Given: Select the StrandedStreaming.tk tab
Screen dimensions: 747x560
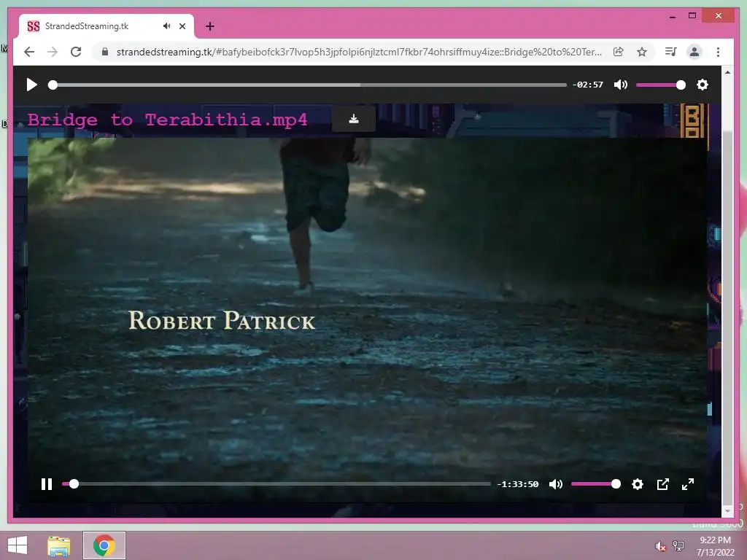Looking at the screenshot, I should [107, 26].
